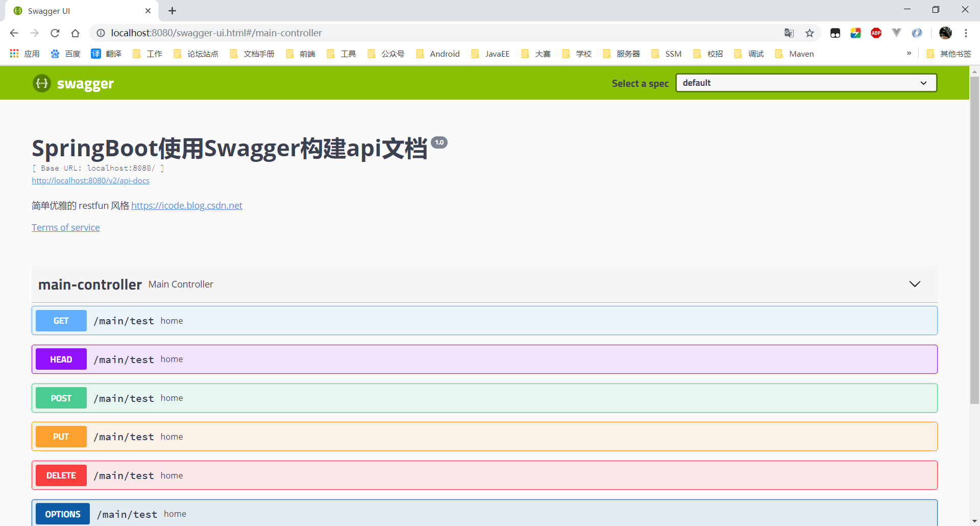Open the 大赛 bookmark folder
This screenshot has height=526, width=980.
[x=536, y=54]
